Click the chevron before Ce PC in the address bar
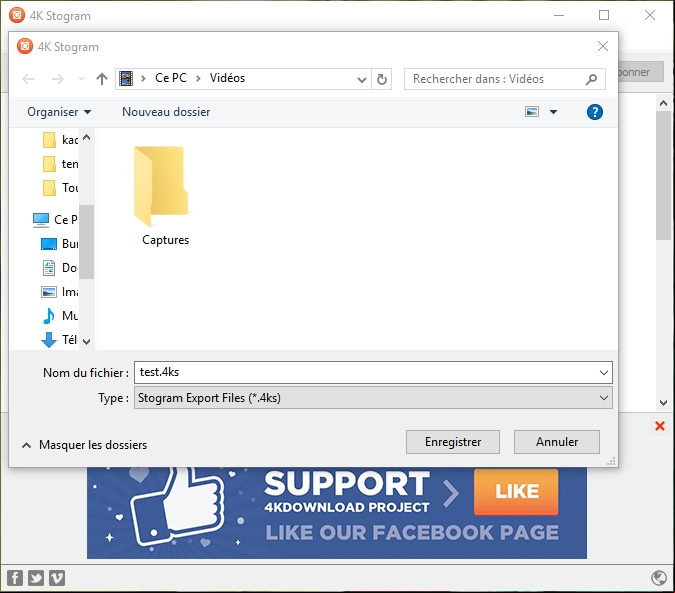This screenshot has width=675, height=593. (x=143, y=79)
